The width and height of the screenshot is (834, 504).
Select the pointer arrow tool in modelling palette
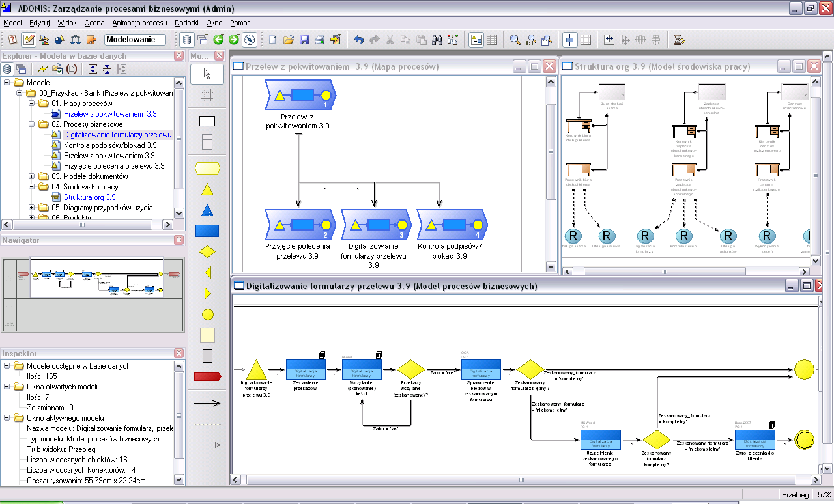point(207,74)
